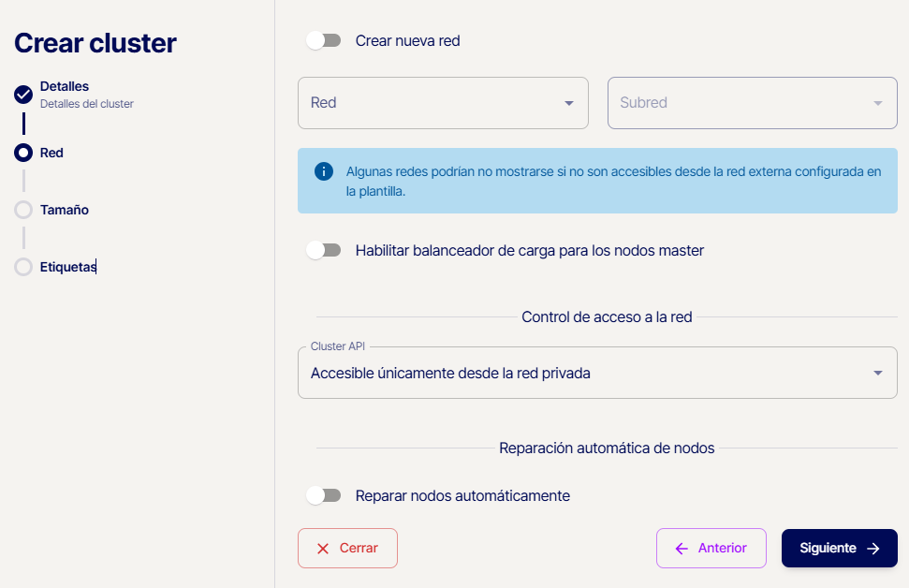Click the right arrow icon on Siguiente
The image size is (909, 588).
coord(873,549)
